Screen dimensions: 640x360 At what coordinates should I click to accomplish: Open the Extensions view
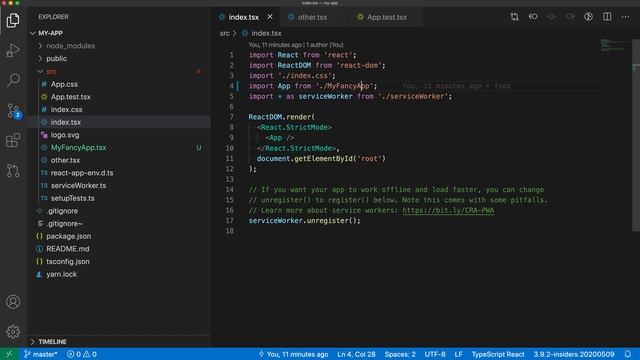pyautogui.click(x=13, y=140)
